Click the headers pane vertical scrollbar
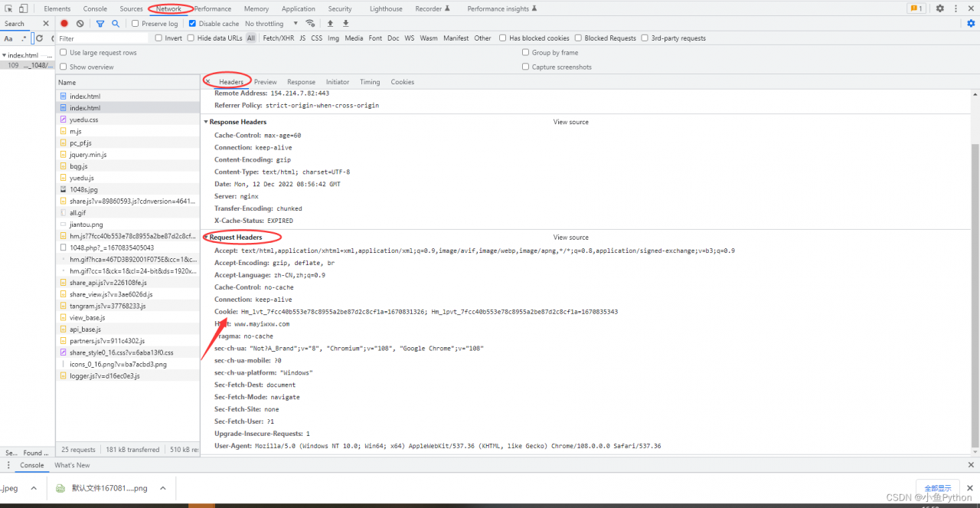 click(975, 295)
